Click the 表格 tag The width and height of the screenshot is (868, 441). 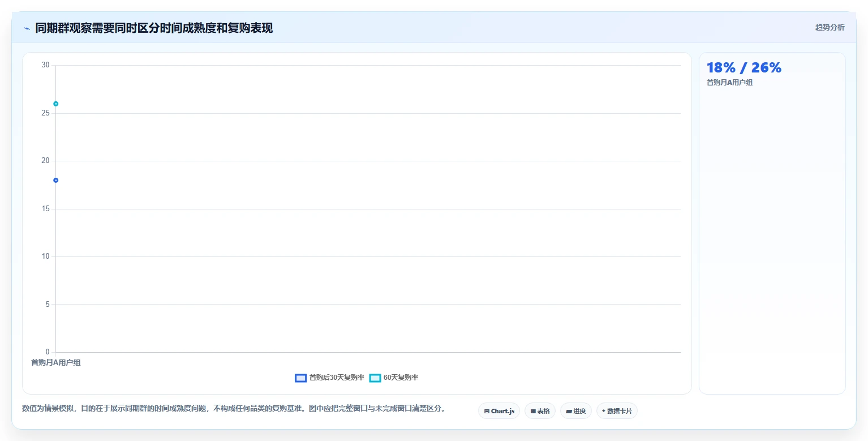point(540,411)
